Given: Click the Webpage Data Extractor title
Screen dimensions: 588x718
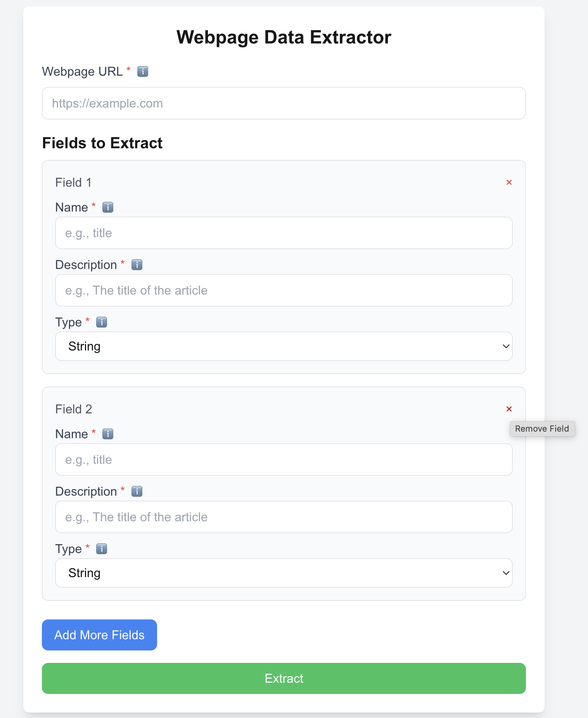Looking at the screenshot, I should point(284,38).
